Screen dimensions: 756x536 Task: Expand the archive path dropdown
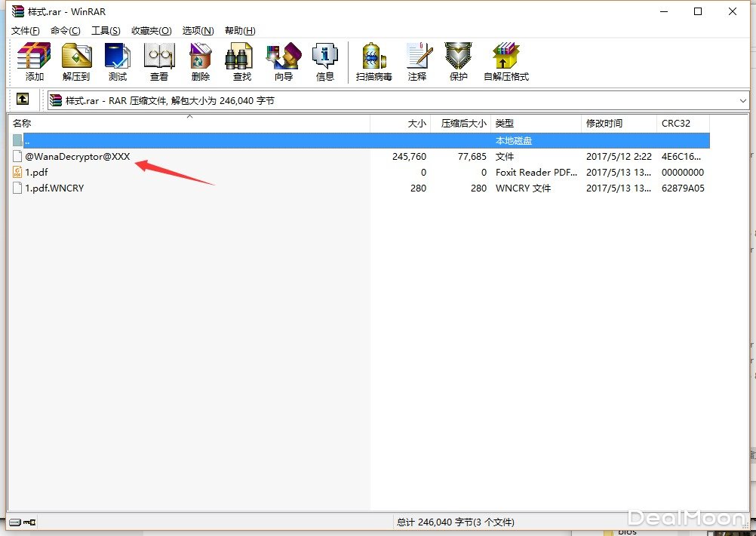click(x=743, y=100)
